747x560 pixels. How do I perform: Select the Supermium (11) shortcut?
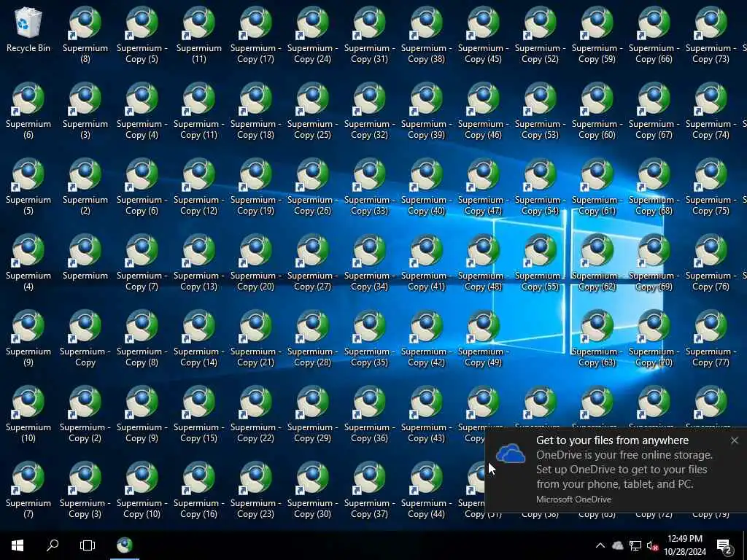[x=198, y=35]
